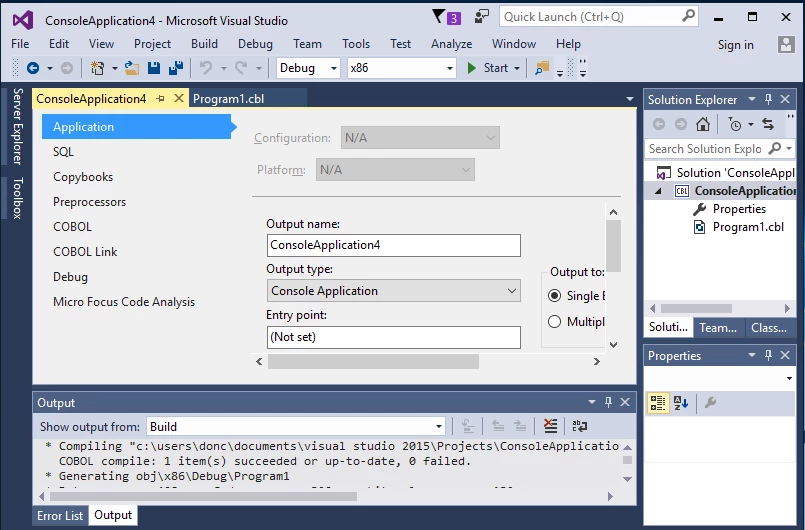Select the Copybooks property page
This screenshot has width=805, height=530.
coord(83,177)
